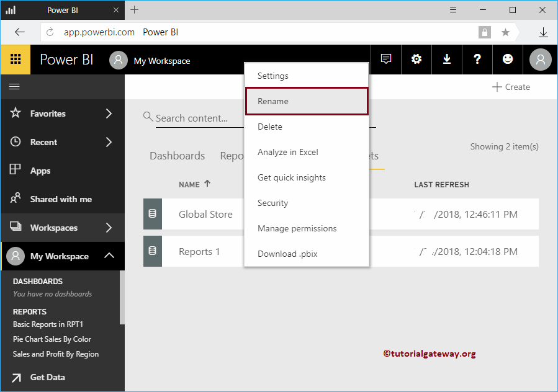Click the user account avatar icon
558x392 pixels.
(x=539, y=59)
